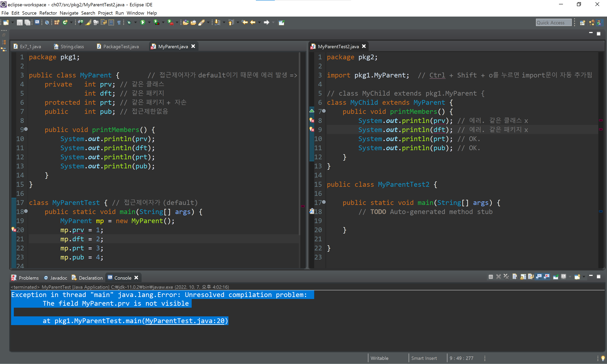607x364 pixels.
Task: Toggle Scroll Lock in Console
Action: tap(523, 277)
